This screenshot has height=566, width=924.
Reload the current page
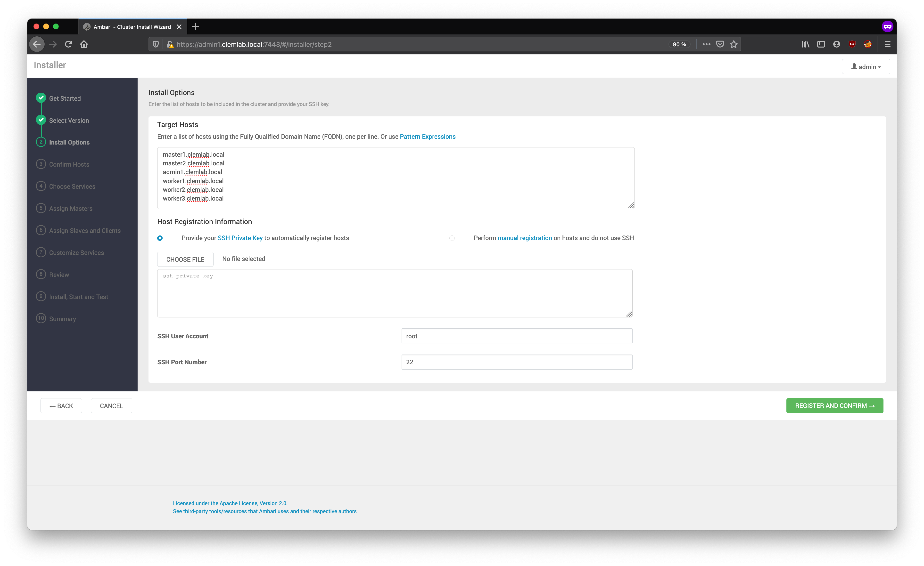[x=68, y=44]
